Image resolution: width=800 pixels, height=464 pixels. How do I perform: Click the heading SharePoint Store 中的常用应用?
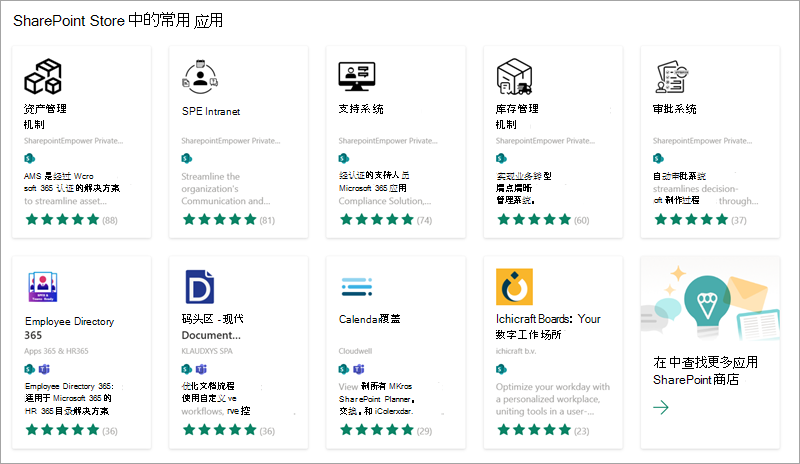(118, 20)
